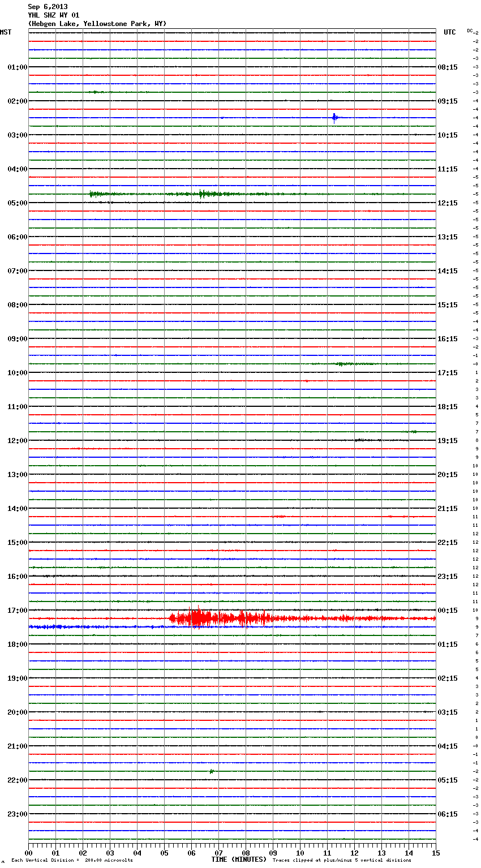Select the 17:00 MST time label

18,611
